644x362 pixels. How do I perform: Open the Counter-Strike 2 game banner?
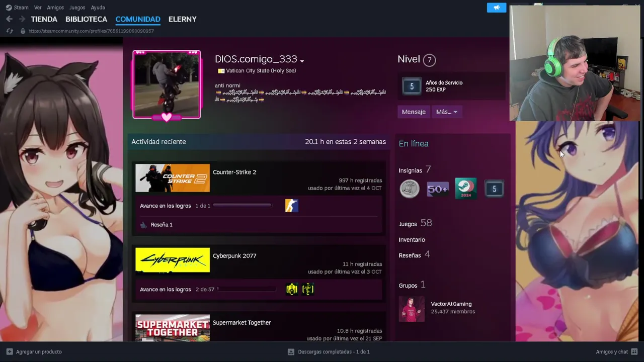(173, 178)
